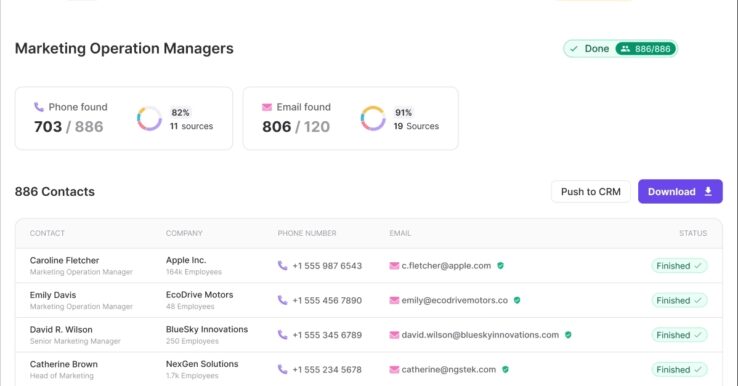
Task: Click the email c.fletcher@apple.com
Action: point(446,265)
